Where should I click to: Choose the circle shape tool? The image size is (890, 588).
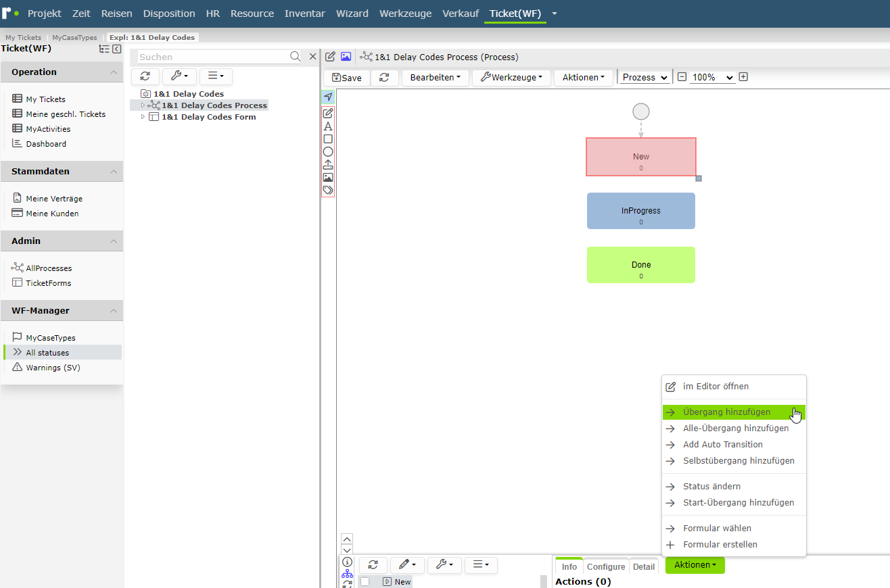pos(328,151)
